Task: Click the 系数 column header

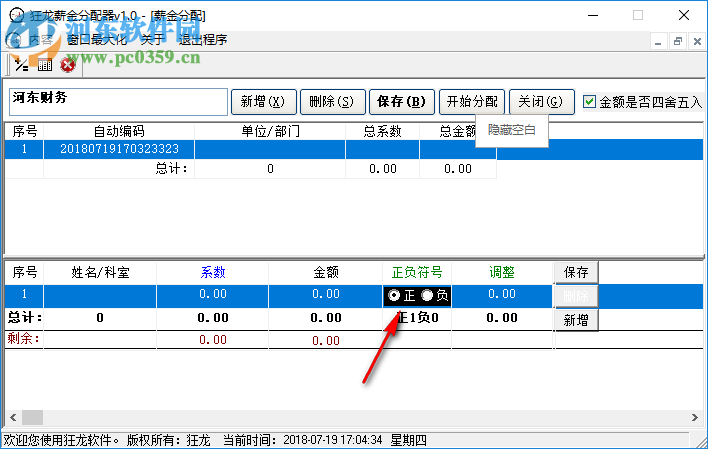Action: [213, 272]
